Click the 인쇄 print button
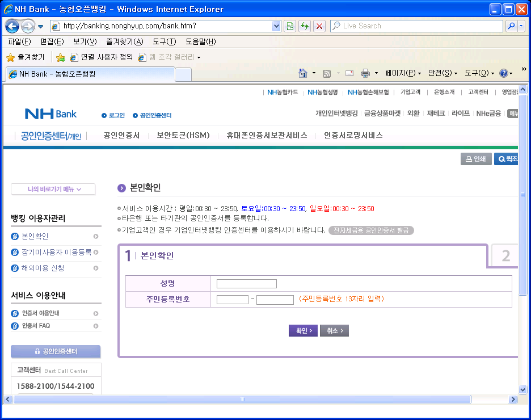 [476, 159]
